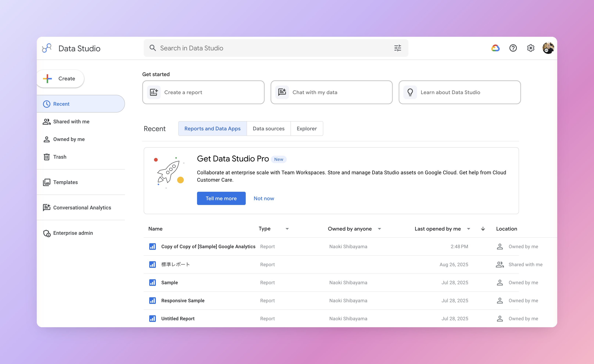Click the Location column header
The height and width of the screenshot is (364, 594).
[x=507, y=229]
